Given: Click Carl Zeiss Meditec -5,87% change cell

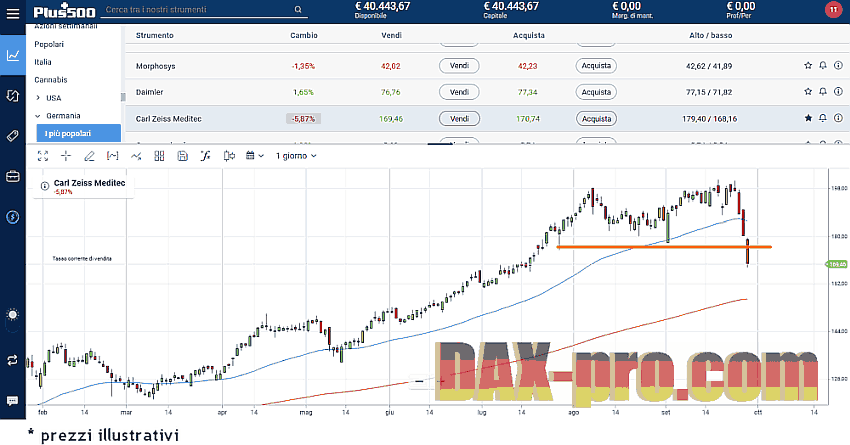Looking at the screenshot, I should pos(303,119).
